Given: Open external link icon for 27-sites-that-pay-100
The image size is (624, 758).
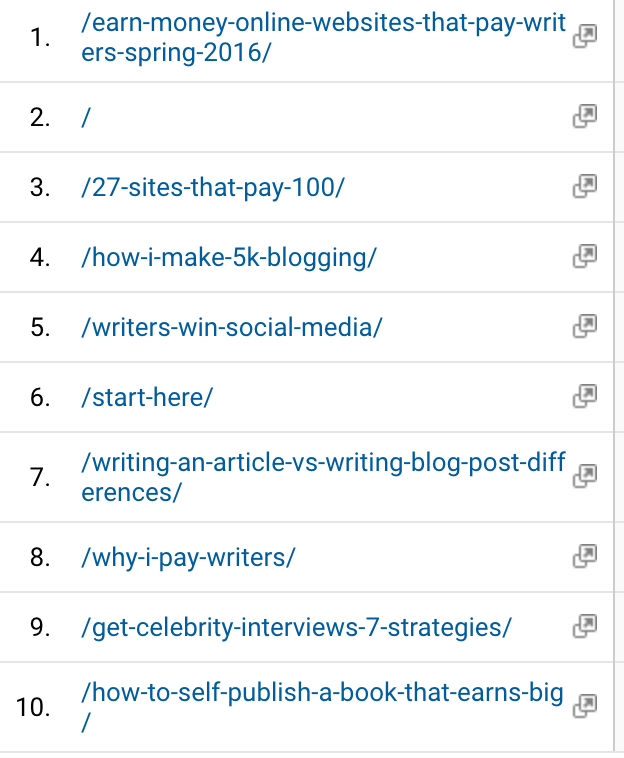Looking at the screenshot, I should coord(584,186).
